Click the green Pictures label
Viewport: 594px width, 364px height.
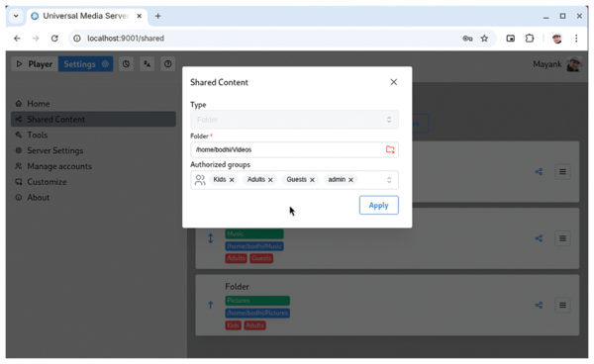257,301
